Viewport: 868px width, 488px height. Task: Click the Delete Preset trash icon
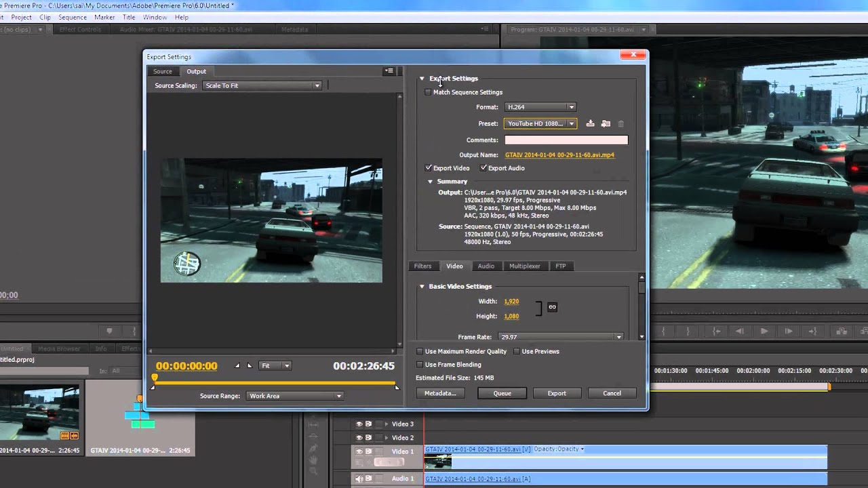pyautogui.click(x=620, y=123)
